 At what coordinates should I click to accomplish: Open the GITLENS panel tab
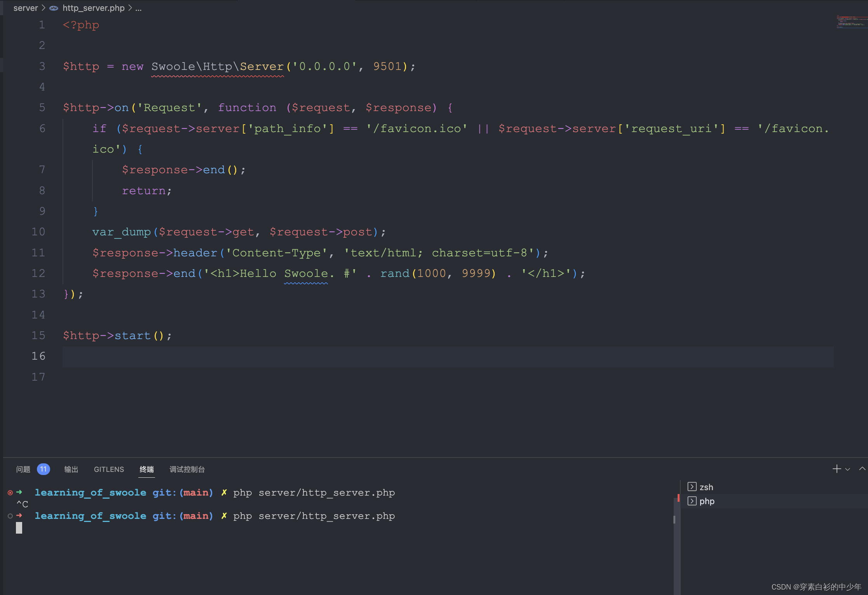coord(109,470)
